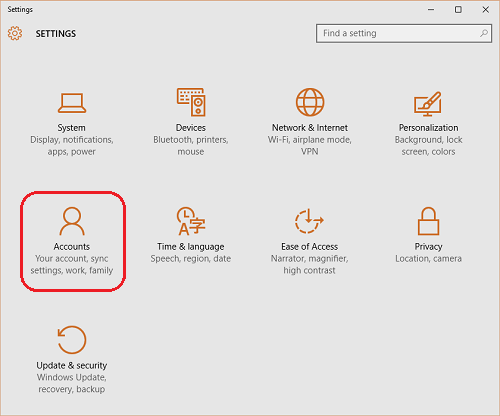Select the Network & Internet label

310,128
